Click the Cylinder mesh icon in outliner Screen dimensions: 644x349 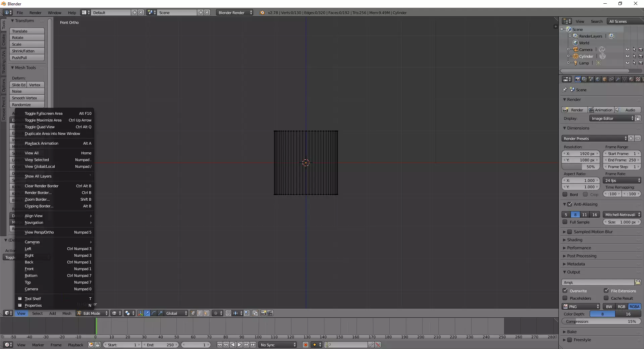[x=576, y=56]
